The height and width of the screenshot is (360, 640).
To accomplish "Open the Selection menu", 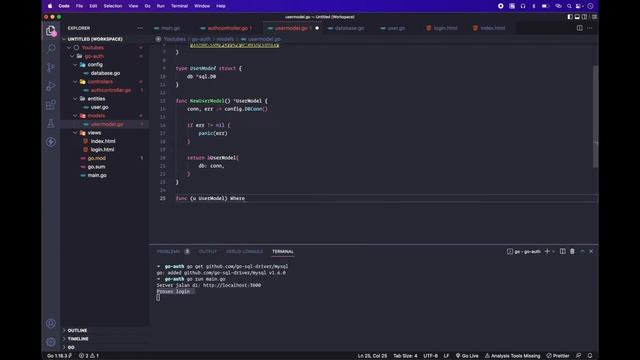I will click(x=113, y=6).
